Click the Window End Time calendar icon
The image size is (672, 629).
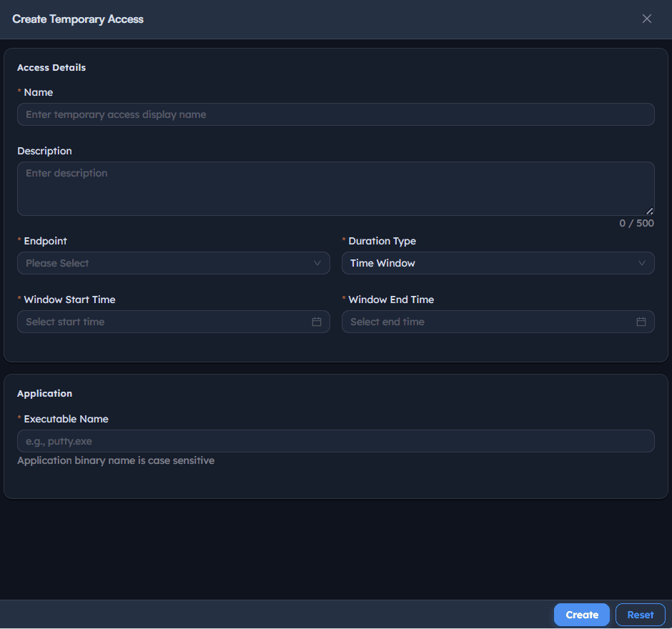click(641, 322)
